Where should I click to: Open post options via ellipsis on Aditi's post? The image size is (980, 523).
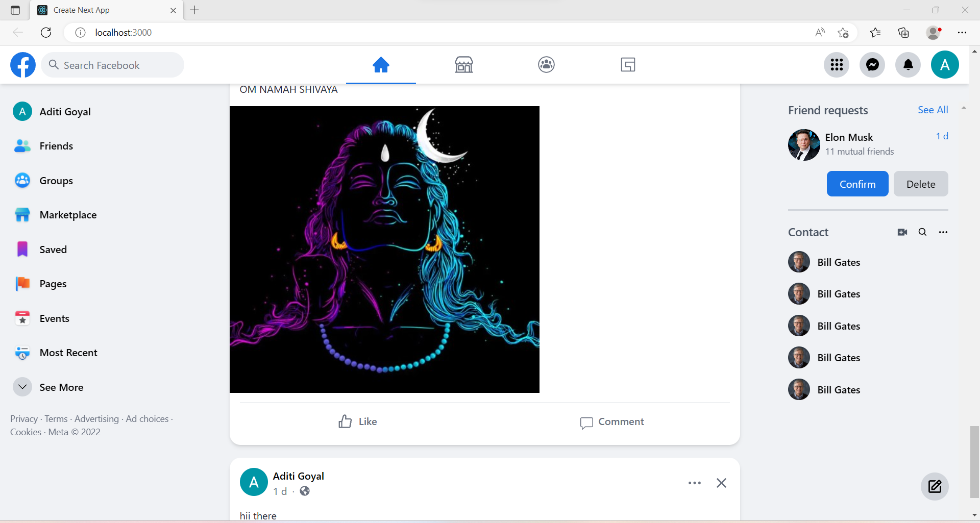[x=695, y=483]
